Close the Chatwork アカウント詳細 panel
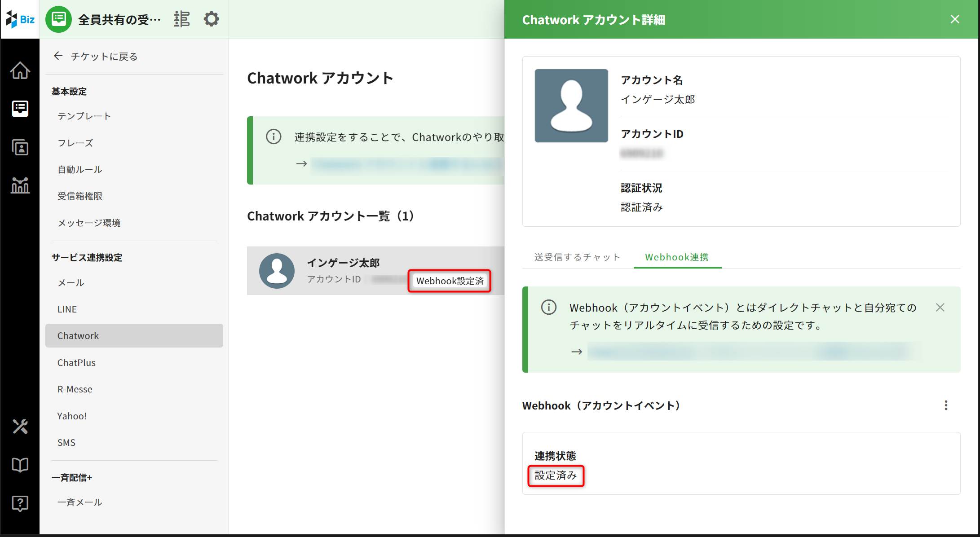 (x=955, y=19)
